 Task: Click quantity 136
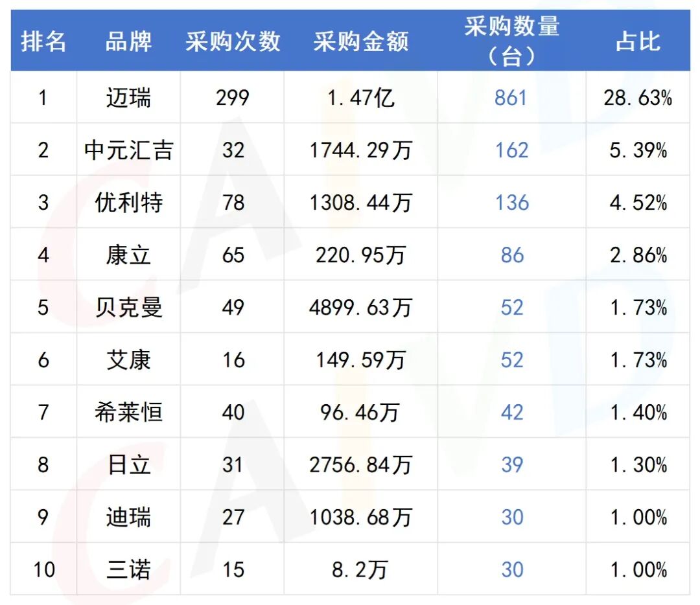pyautogui.click(x=511, y=203)
